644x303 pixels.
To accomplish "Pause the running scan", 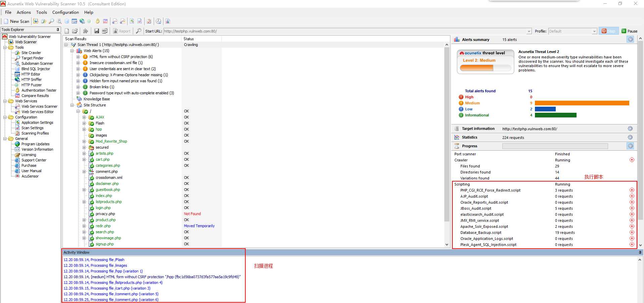I will point(630,31).
